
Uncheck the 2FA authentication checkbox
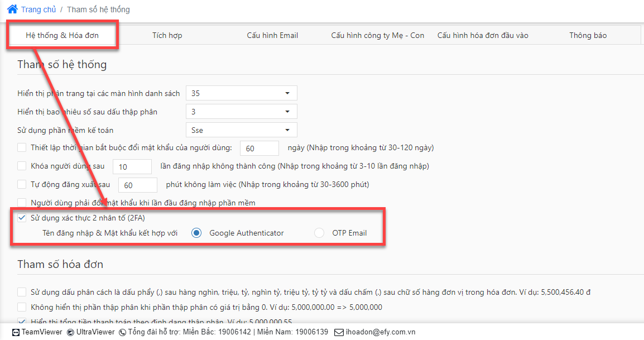pos(22,218)
